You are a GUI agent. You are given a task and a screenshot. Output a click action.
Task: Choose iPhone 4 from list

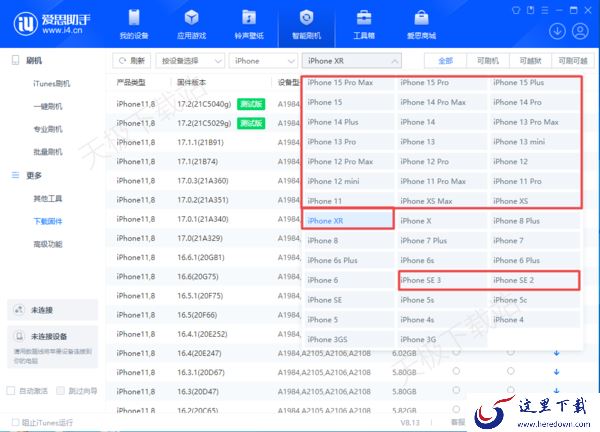coord(535,320)
